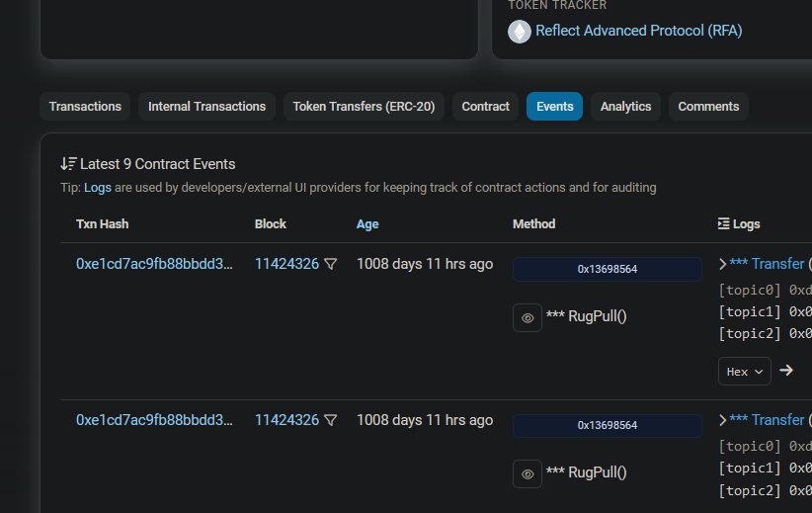Click the second row RugPull() text
Screen dimensions: 812x513
pos(597,472)
